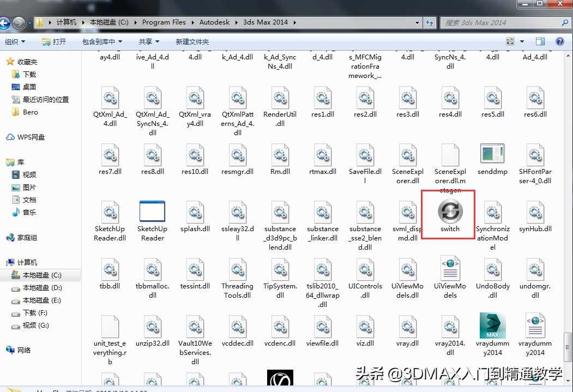
Task: Click the 搜索 3ds Max 2014 search box
Action: click(x=502, y=22)
